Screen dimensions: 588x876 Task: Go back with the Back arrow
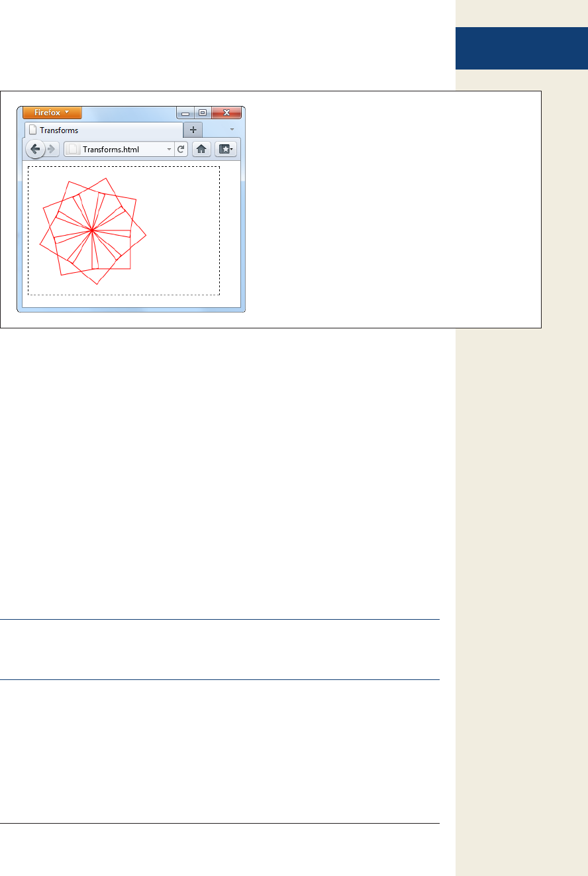click(x=35, y=150)
